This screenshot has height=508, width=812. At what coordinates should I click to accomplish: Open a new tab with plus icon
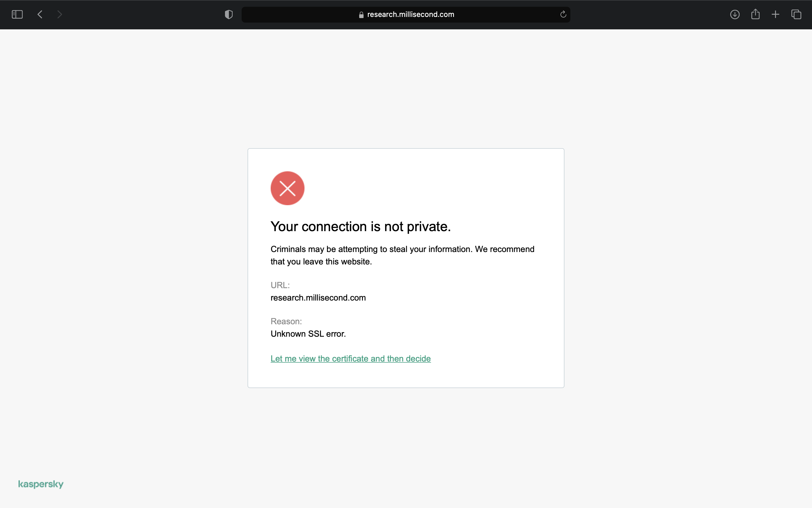click(775, 14)
